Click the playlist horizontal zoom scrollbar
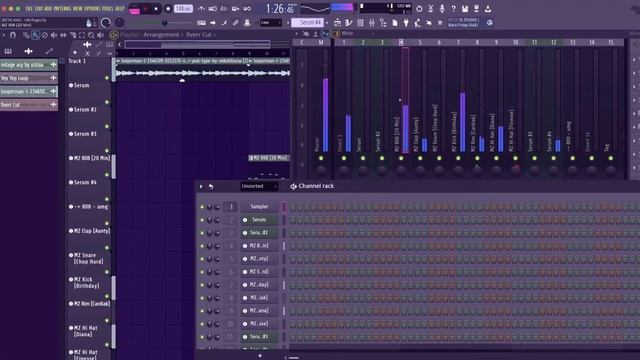640x360 pixels. click(198, 44)
